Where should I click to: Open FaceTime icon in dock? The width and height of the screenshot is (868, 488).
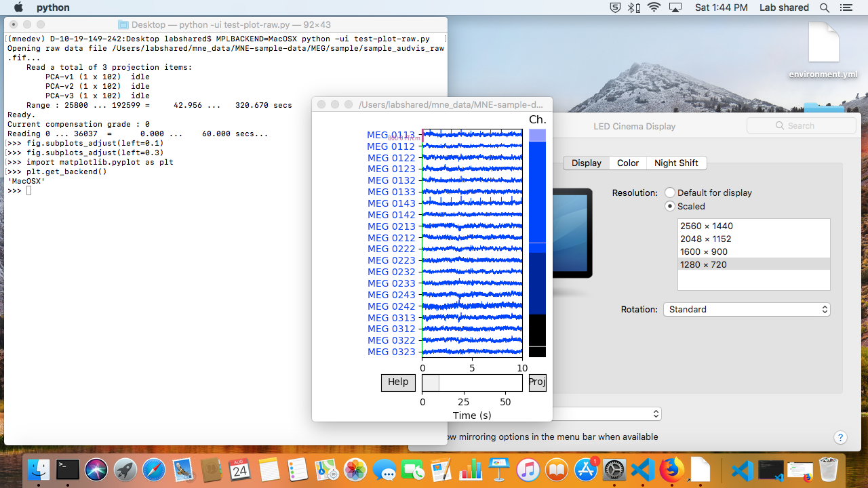tap(413, 470)
